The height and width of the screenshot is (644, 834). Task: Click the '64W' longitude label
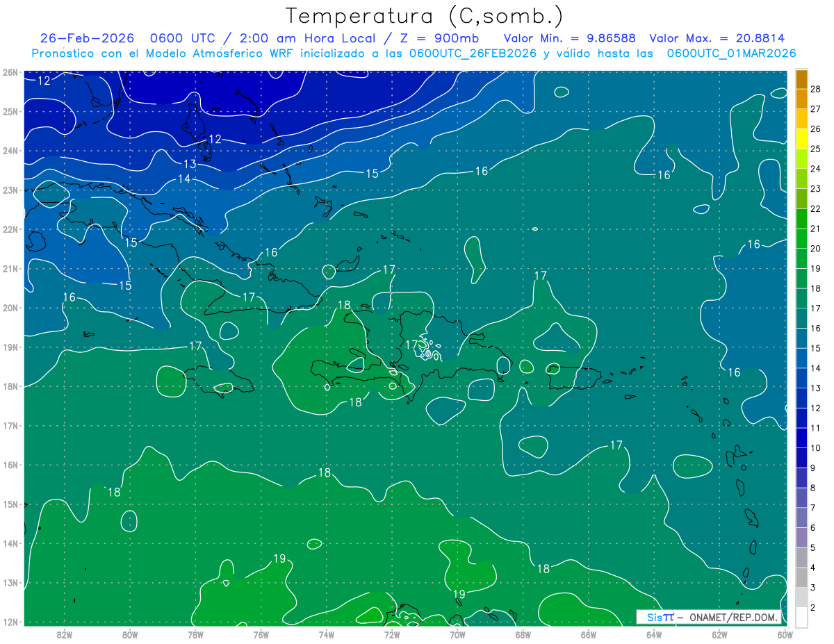[x=654, y=634]
